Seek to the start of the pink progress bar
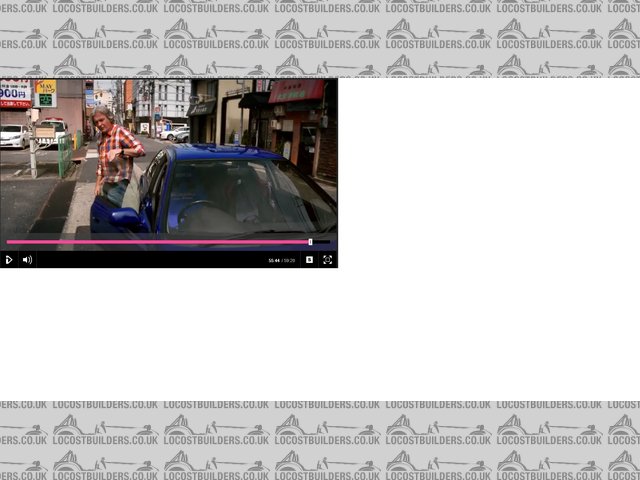This screenshot has width=640, height=480. click(x=8, y=242)
